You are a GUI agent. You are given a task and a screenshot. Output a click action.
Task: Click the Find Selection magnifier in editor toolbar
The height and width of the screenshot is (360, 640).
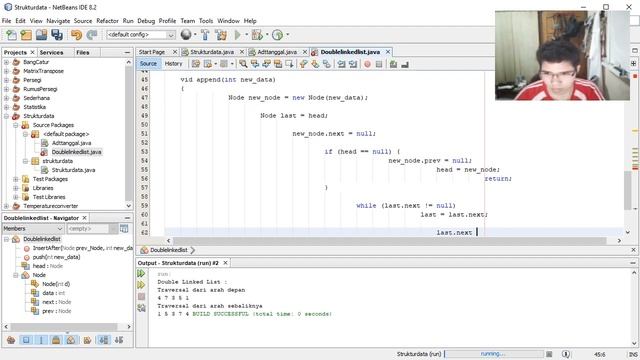(x=243, y=64)
